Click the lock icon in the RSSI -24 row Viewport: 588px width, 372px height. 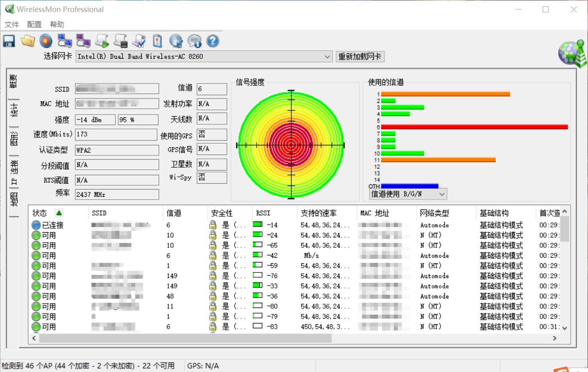coord(213,235)
